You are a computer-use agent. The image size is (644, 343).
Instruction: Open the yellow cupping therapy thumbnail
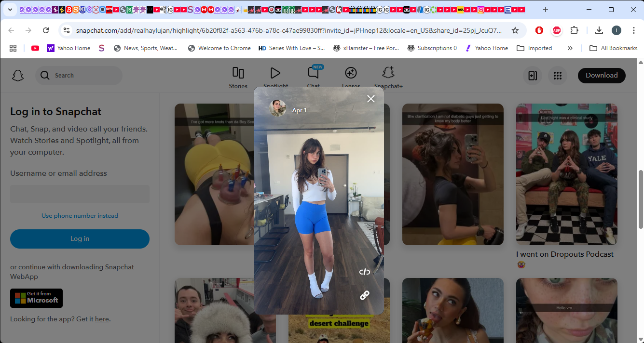[x=214, y=174]
